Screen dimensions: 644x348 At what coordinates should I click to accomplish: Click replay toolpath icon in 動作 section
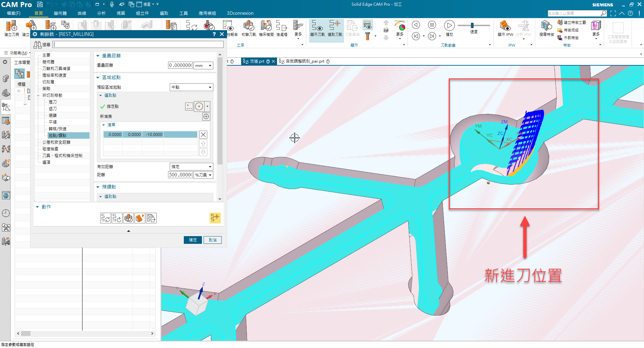coord(117,218)
